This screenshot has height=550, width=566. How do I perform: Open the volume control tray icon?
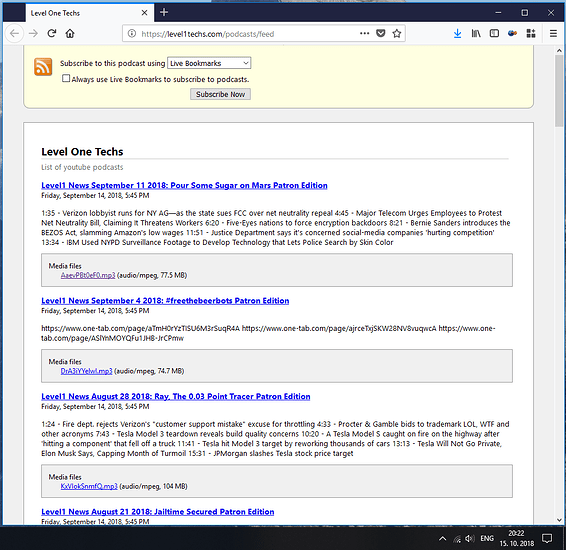[x=470, y=539]
